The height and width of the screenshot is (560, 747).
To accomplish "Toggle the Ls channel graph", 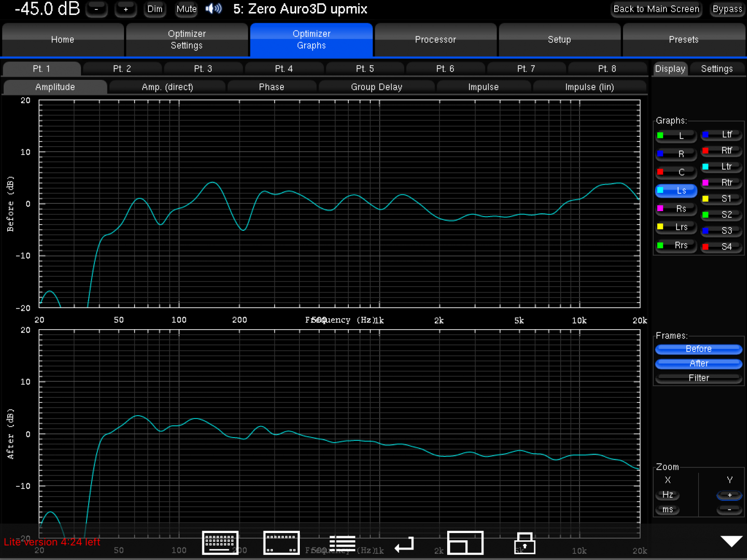I will point(675,191).
